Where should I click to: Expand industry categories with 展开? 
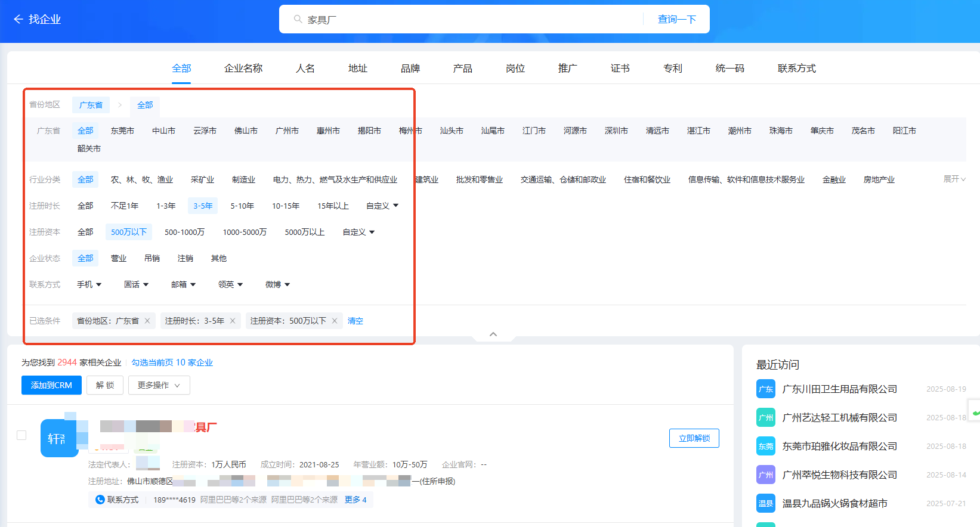954,179
